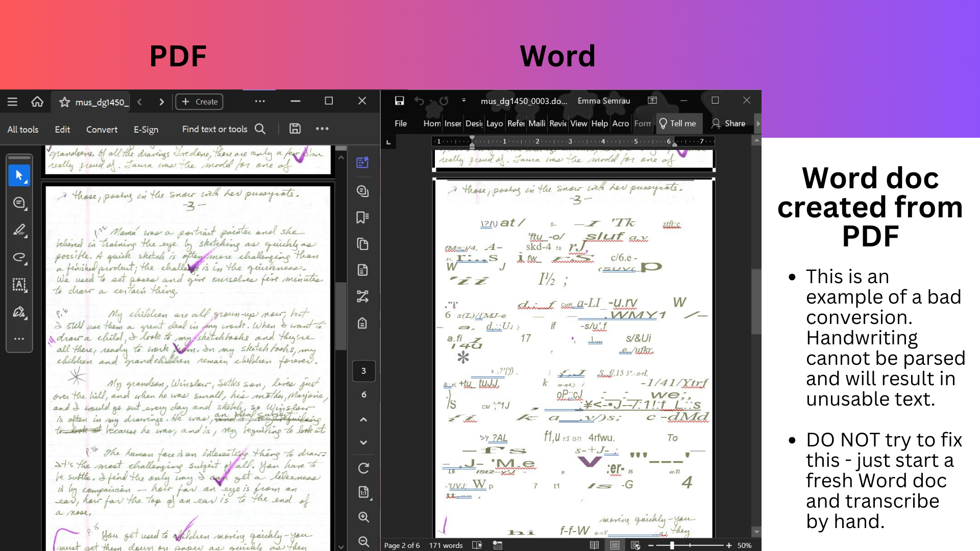Click the Acrobat home icon
The image size is (980, 551).
click(x=37, y=102)
